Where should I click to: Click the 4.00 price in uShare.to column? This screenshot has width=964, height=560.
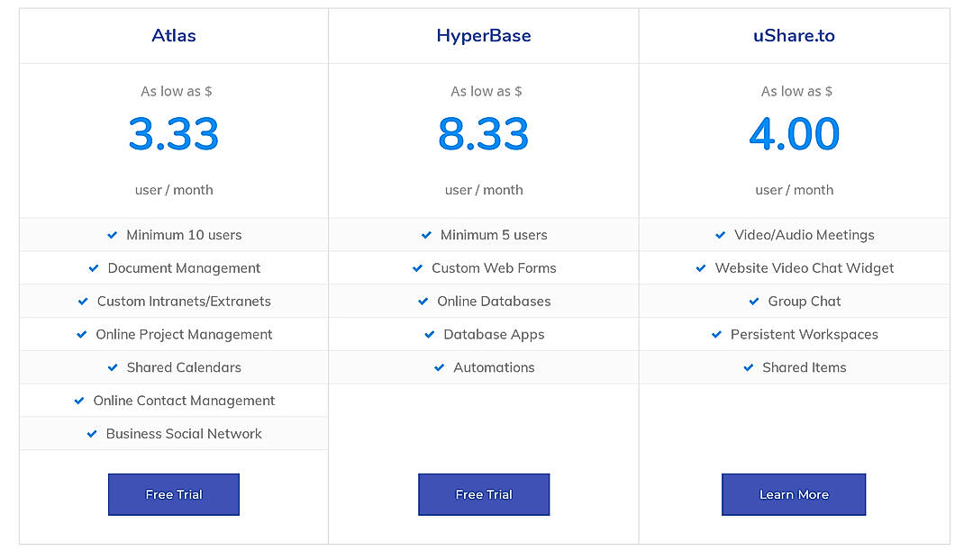click(795, 134)
